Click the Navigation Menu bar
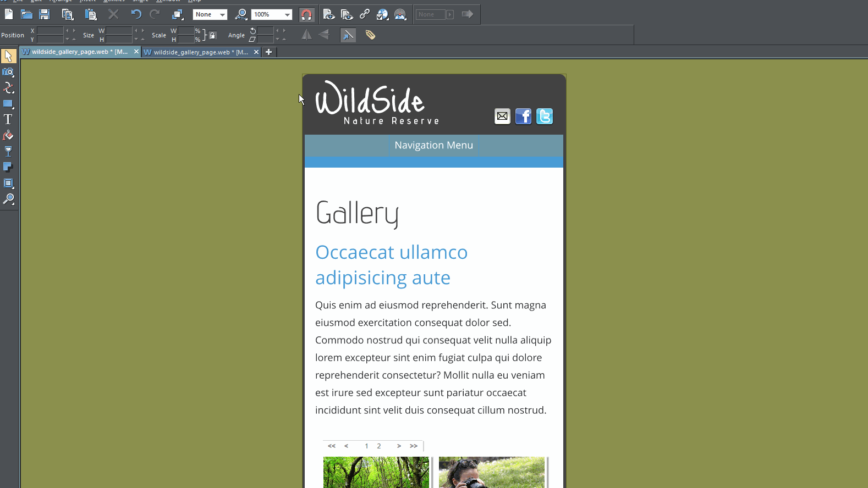This screenshot has height=488, width=868. tap(434, 146)
